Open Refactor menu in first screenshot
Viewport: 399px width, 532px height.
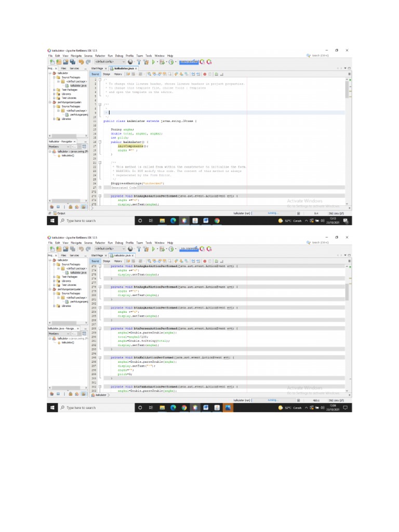click(x=100, y=56)
